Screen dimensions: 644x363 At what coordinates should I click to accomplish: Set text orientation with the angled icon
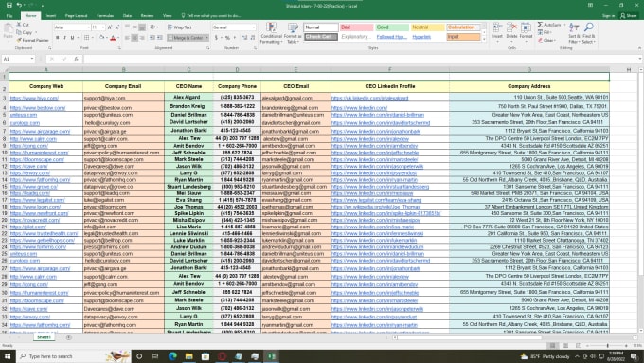[152, 27]
